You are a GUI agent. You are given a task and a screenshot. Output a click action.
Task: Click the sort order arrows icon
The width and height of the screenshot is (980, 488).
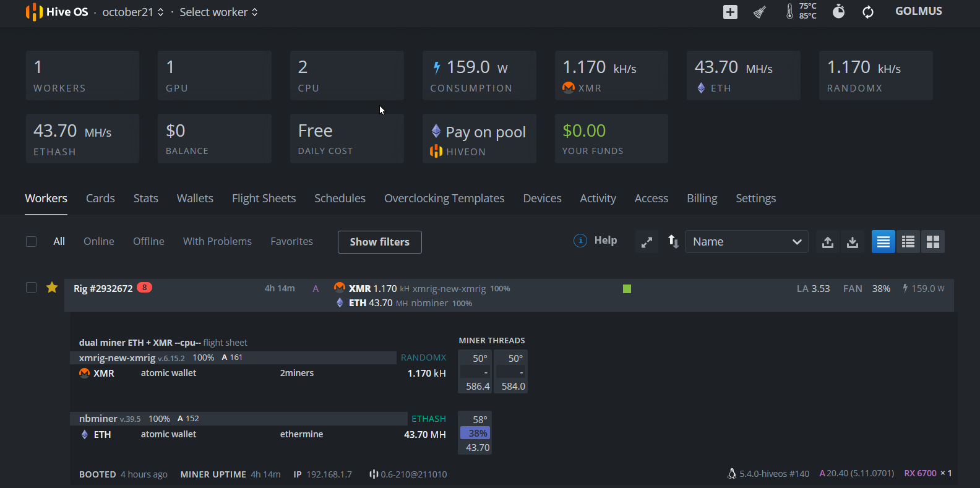tap(673, 242)
